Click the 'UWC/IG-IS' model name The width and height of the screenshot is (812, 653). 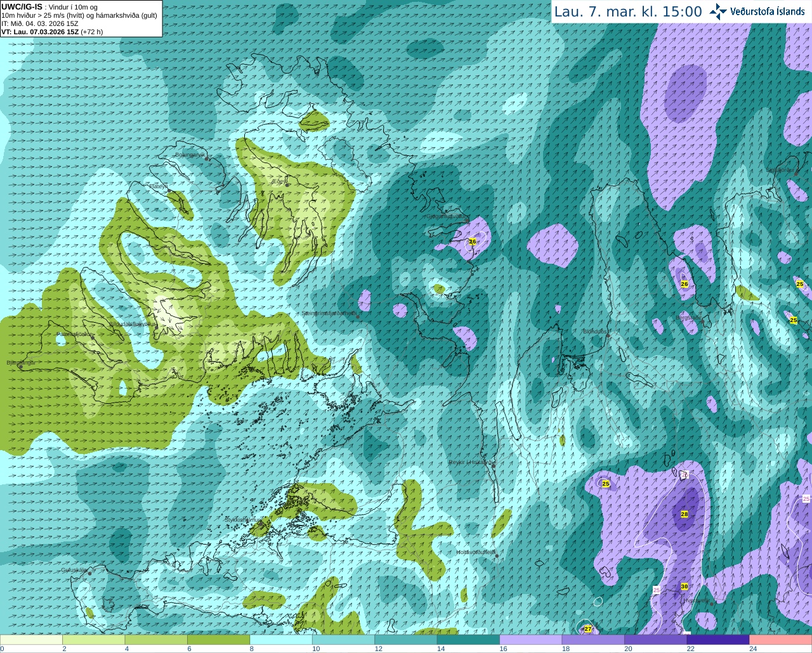[22, 6]
